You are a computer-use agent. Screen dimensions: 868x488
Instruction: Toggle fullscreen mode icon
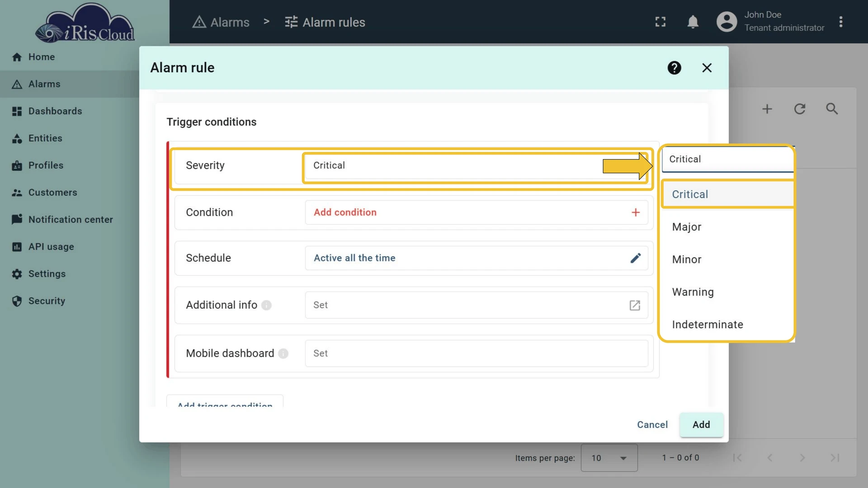pyautogui.click(x=660, y=22)
